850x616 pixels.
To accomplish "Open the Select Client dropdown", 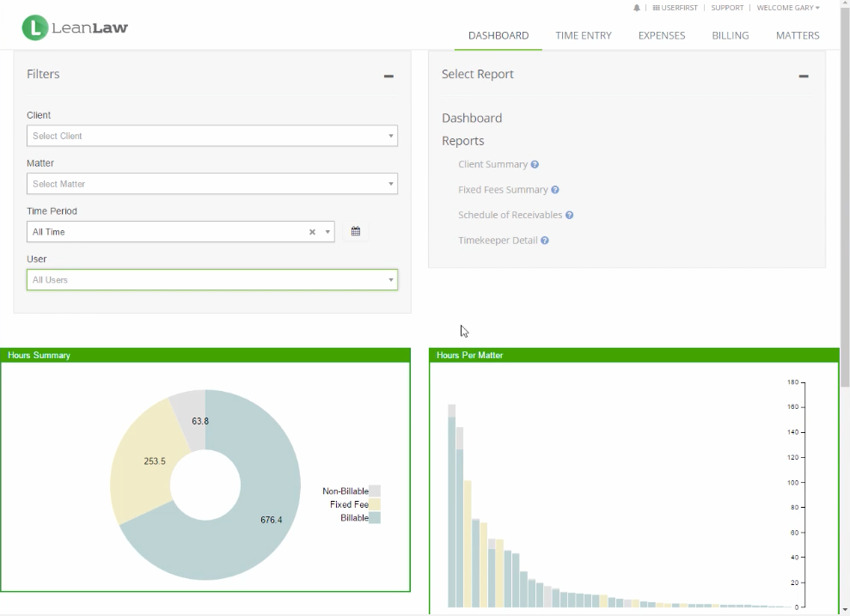I will [x=212, y=136].
